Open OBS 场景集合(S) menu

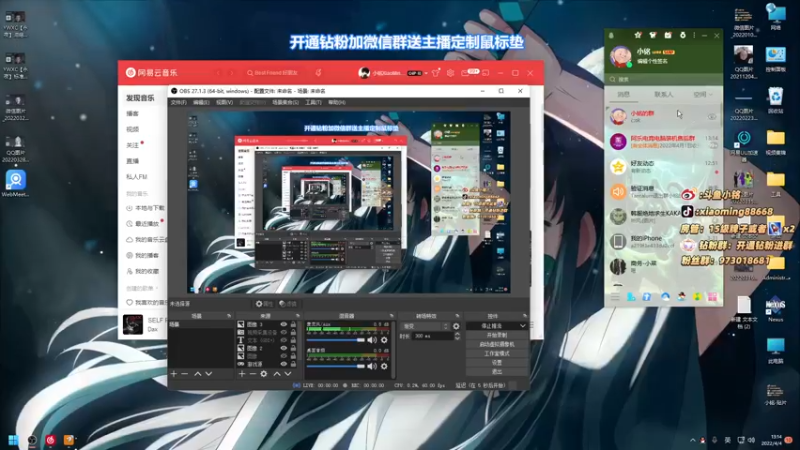pyautogui.click(x=285, y=103)
